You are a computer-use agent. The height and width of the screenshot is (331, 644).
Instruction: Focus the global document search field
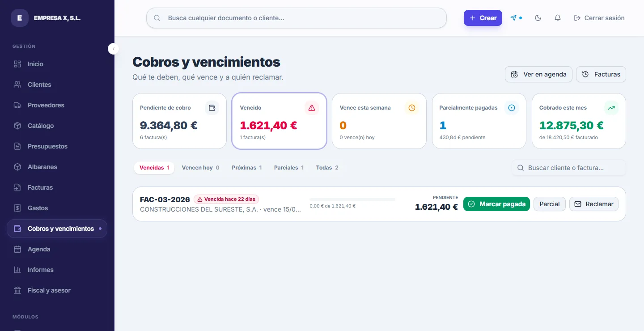coord(297,18)
